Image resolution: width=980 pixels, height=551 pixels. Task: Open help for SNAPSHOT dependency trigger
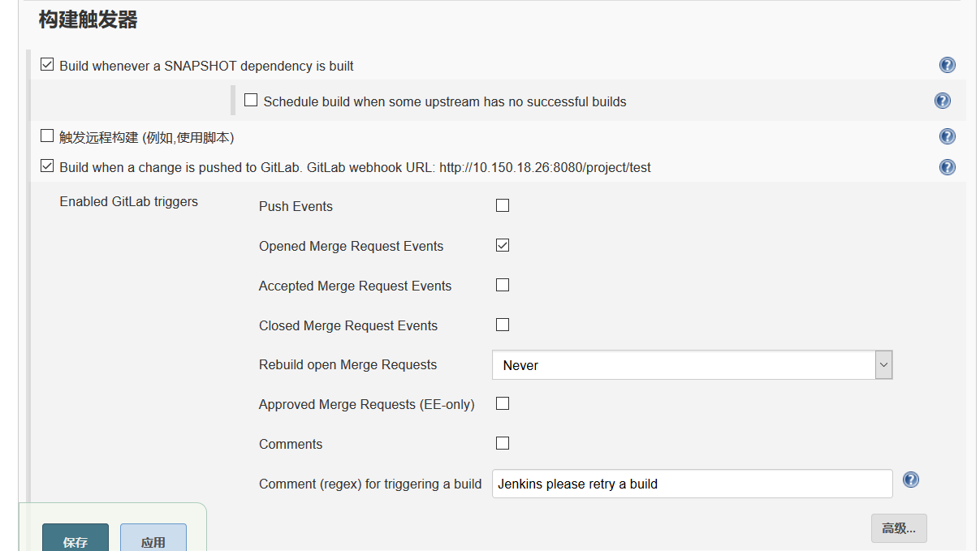tap(947, 65)
